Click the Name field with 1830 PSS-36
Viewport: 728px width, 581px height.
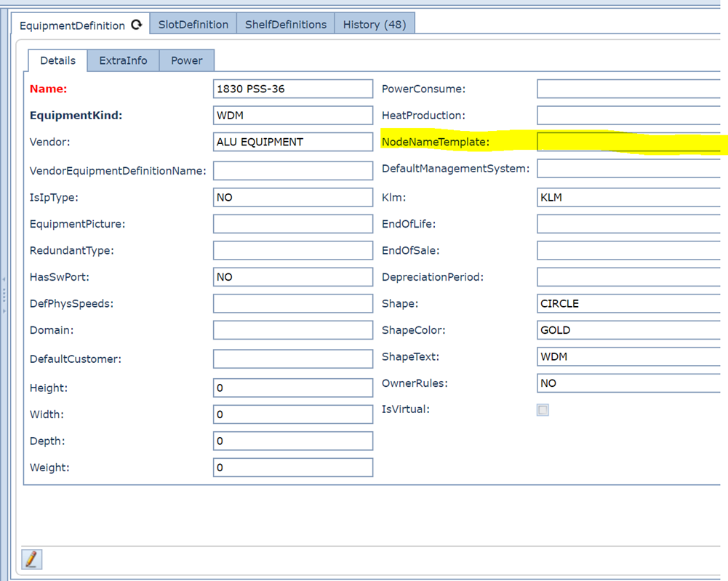pyautogui.click(x=292, y=89)
